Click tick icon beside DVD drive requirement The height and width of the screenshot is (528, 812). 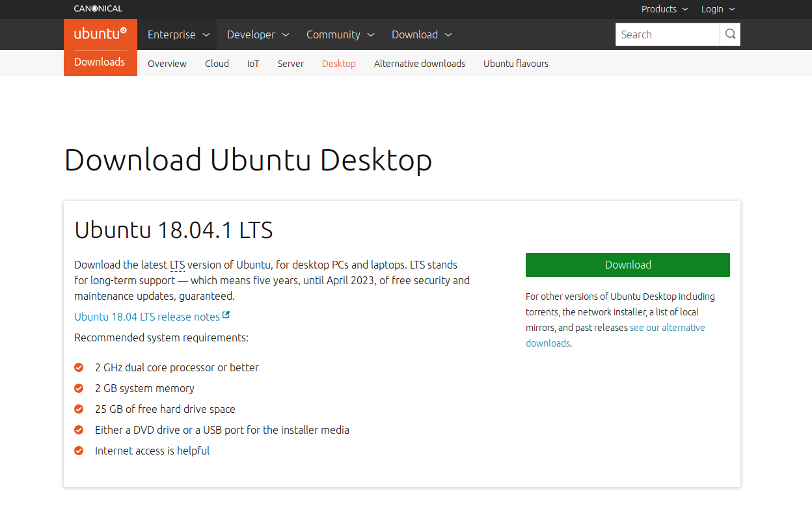tap(79, 430)
